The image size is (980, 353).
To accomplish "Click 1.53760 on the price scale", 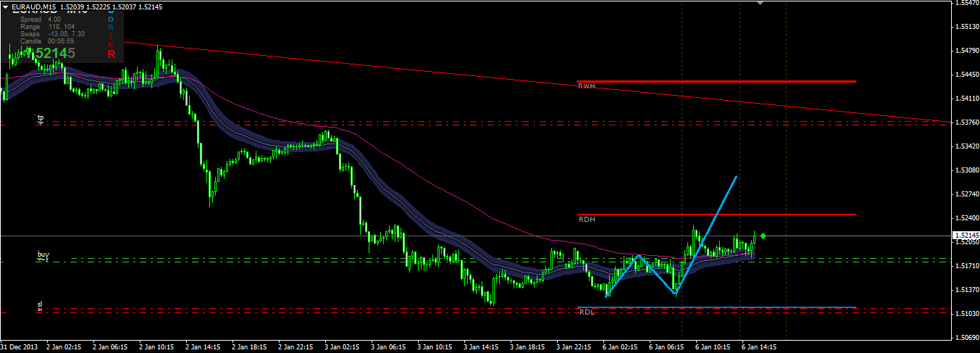I will pyautogui.click(x=968, y=122).
